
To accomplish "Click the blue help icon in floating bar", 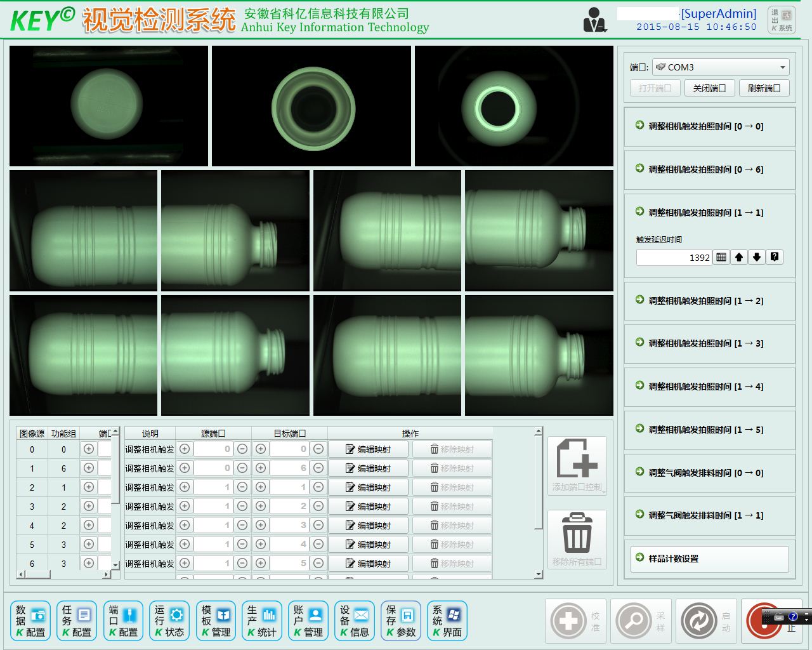I will (793, 617).
